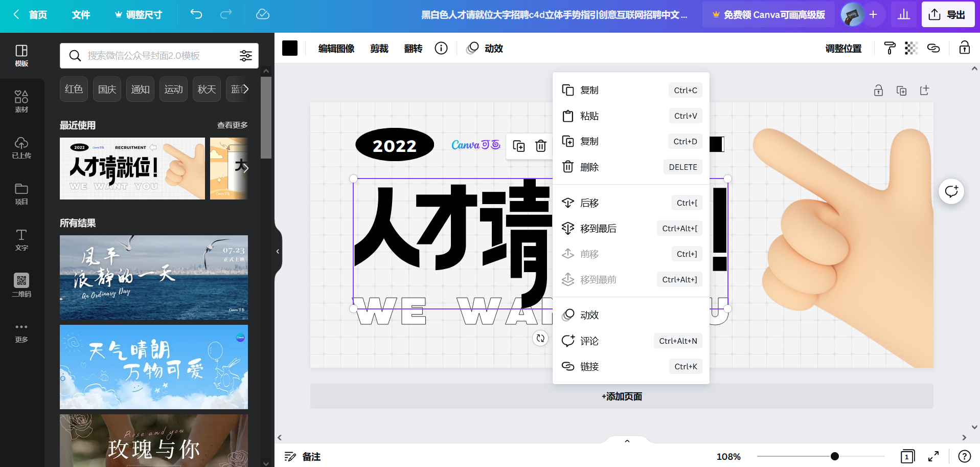The width and height of the screenshot is (980, 467).
Task: Show image info icon
Action: [x=441, y=48]
